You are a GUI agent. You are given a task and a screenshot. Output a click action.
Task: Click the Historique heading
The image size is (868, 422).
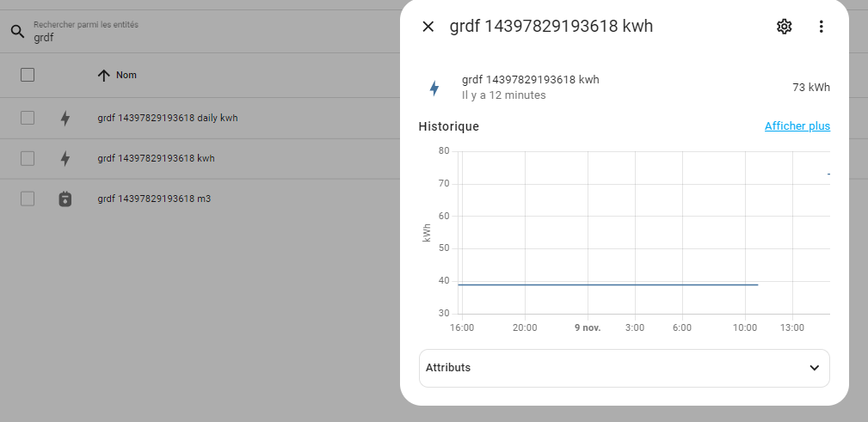click(449, 126)
